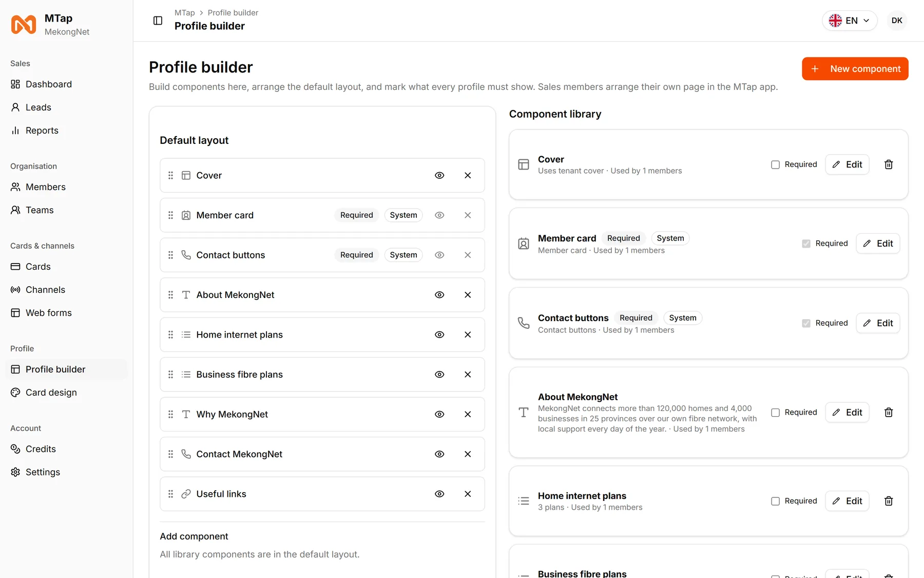Image resolution: width=924 pixels, height=578 pixels.
Task: Click the Contact buttons phone icon in library
Action: click(x=524, y=323)
